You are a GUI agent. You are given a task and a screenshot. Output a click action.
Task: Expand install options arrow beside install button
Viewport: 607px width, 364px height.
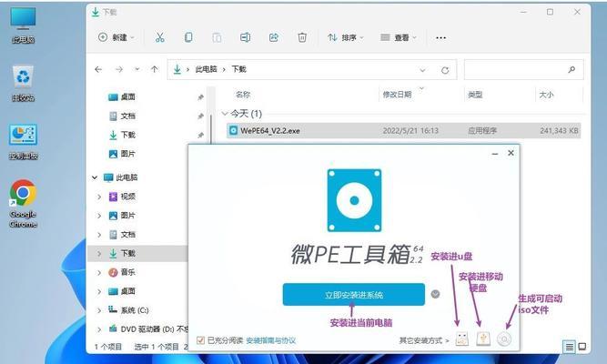tap(435, 294)
